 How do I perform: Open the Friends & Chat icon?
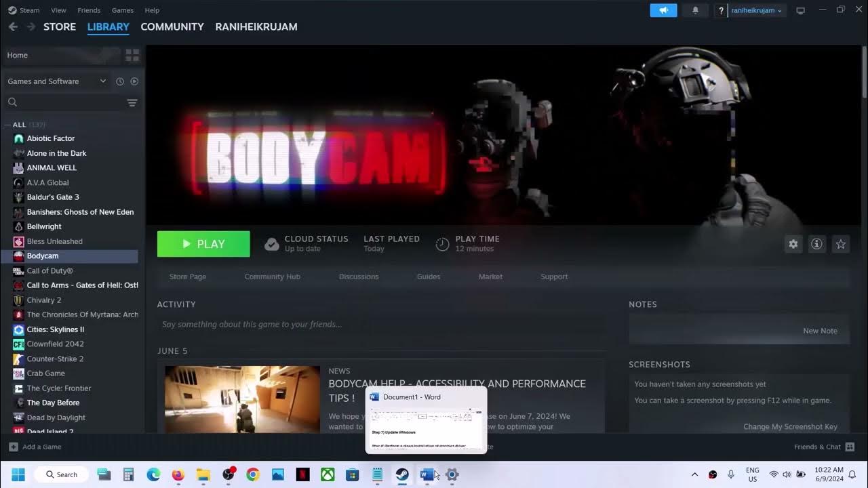tap(850, 447)
